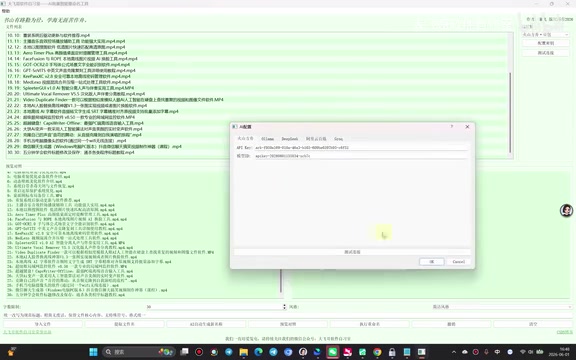Click the preview panel vertical scrollbar

click(x=281, y=281)
